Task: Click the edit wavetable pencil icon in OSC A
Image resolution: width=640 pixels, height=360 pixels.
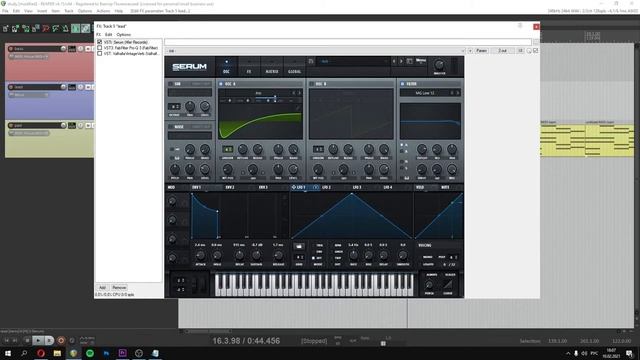Action: tap(298, 108)
